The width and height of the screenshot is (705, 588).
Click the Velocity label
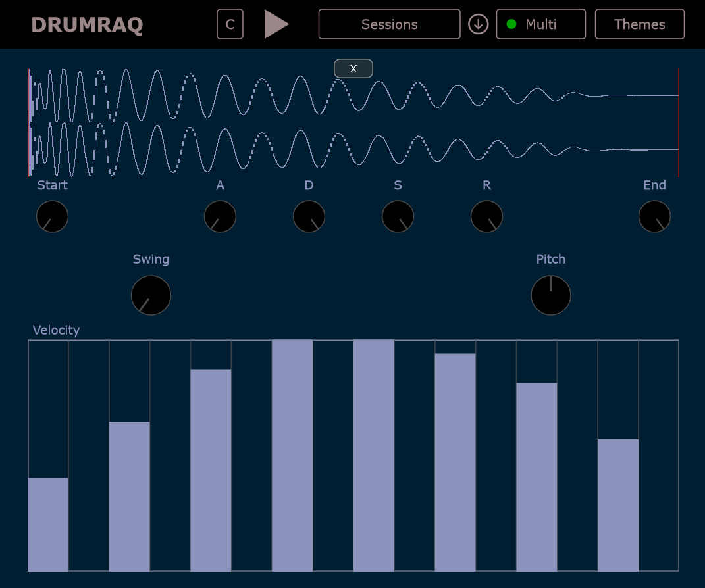pos(56,330)
